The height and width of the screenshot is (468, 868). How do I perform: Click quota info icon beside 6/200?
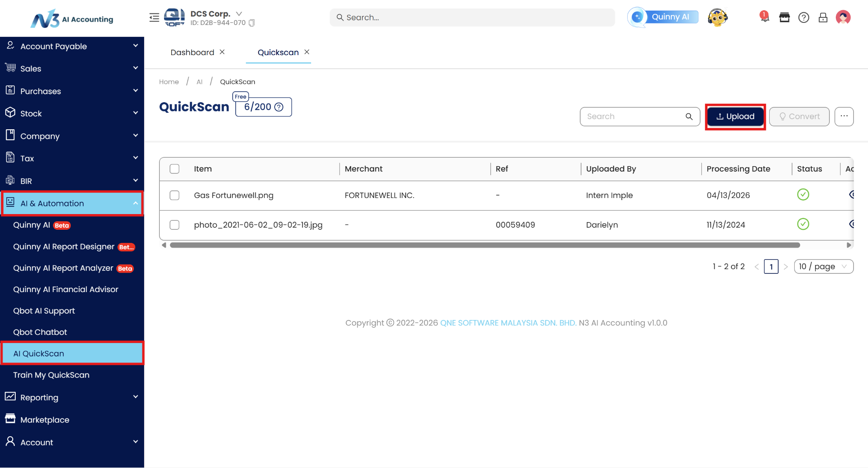[279, 107]
